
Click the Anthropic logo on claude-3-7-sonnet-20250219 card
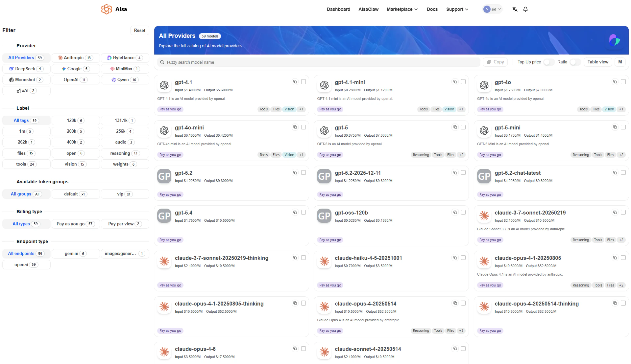point(484,216)
